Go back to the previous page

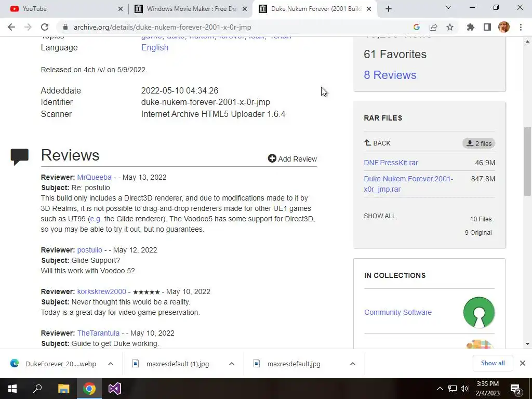click(11, 27)
